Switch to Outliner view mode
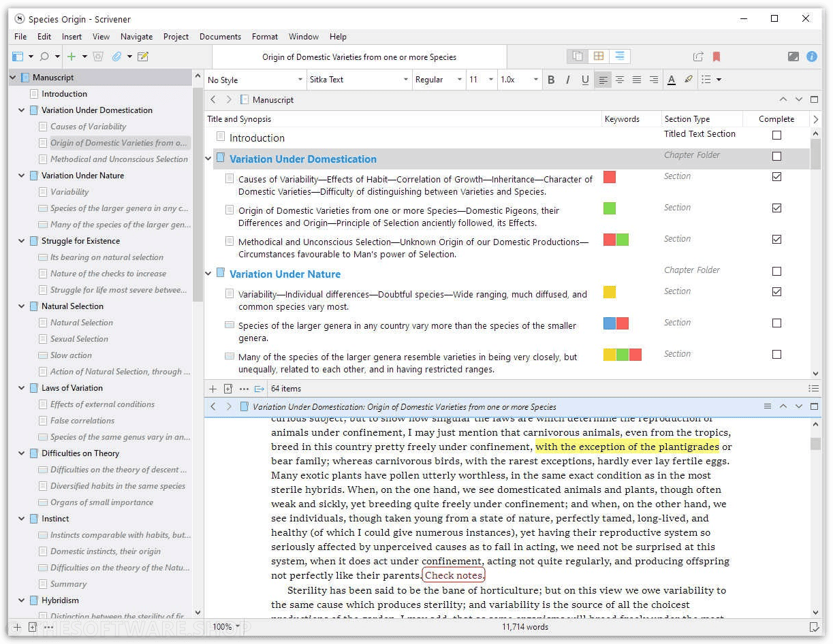 tap(620, 57)
